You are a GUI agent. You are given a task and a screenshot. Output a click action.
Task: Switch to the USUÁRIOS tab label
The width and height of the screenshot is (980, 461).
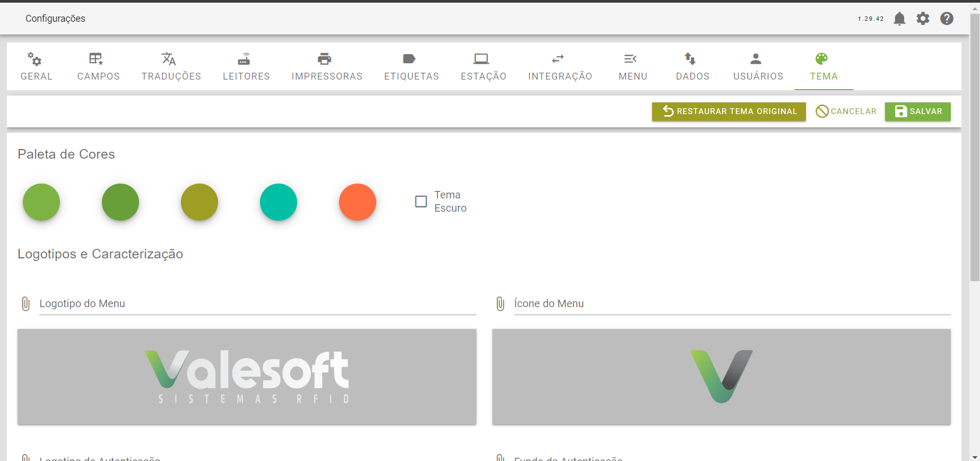[x=758, y=76]
